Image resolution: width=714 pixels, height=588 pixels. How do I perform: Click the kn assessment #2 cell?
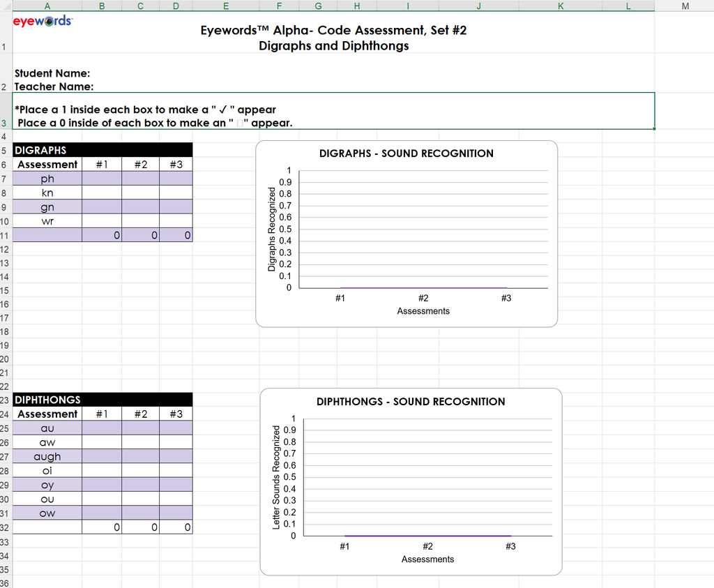point(141,193)
